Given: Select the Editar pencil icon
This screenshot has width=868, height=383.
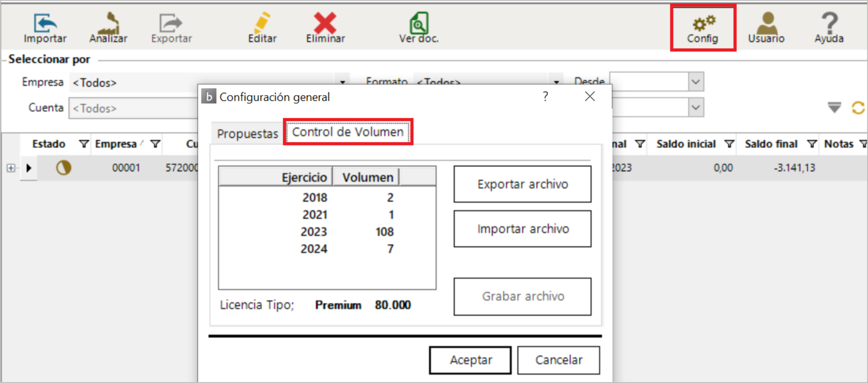Looking at the screenshot, I should point(262,28).
